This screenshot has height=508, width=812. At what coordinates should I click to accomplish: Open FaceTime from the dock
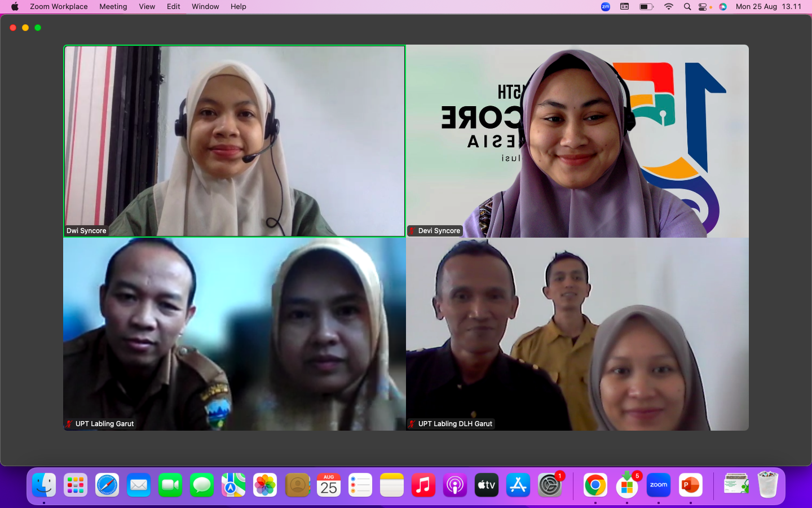click(170, 485)
